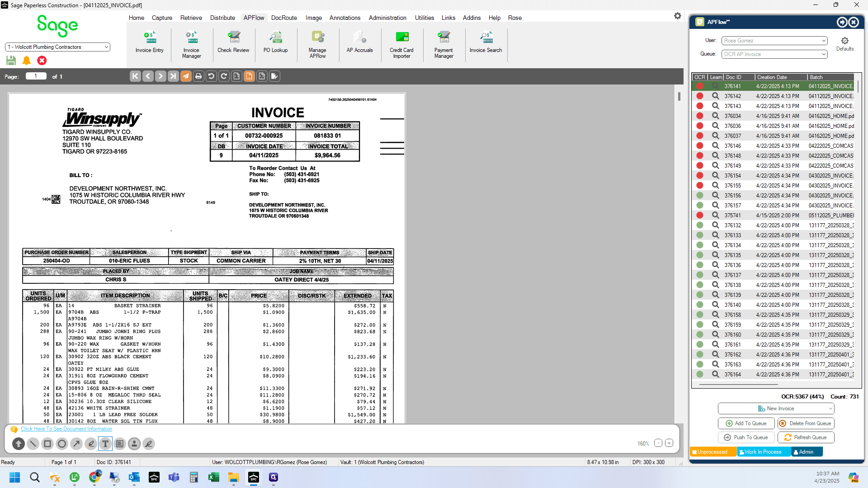Open settings gear near the ribbon
868x488 pixels.
[x=677, y=16]
